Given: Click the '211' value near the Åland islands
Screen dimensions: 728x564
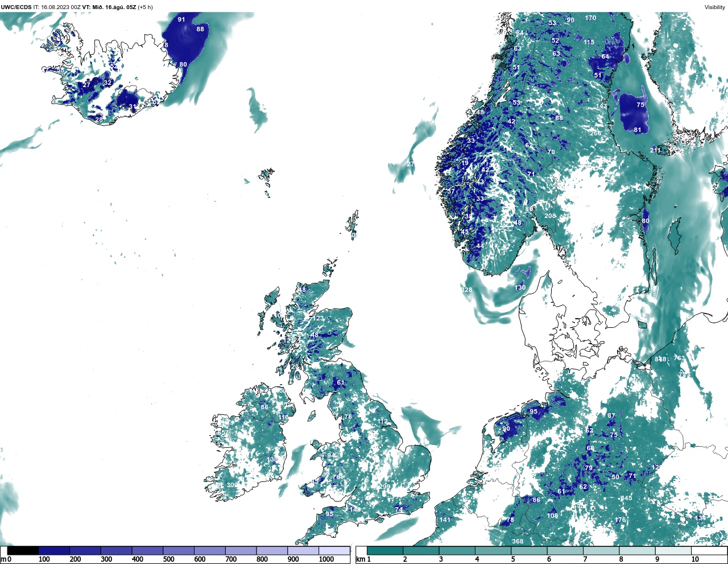Looking at the screenshot, I should (656, 151).
